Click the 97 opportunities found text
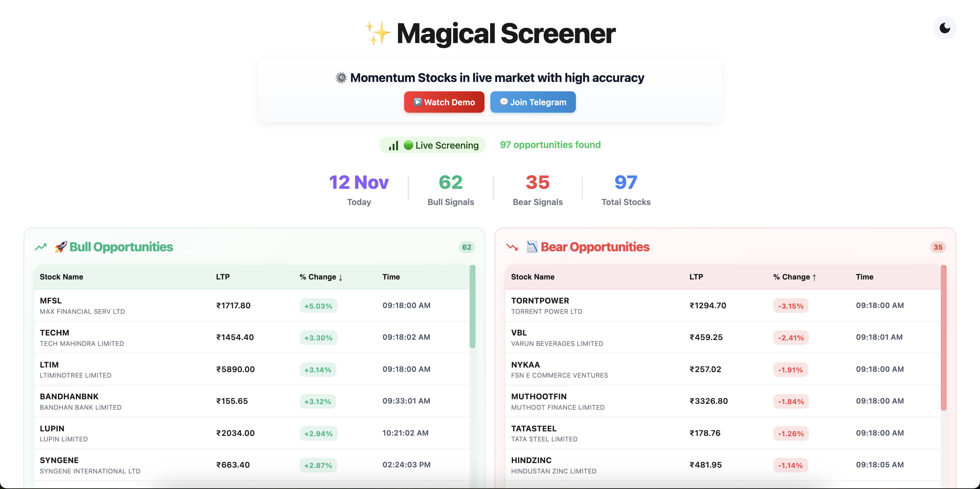Image resolution: width=980 pixels, height=489 pixels. tap(550, 145)
